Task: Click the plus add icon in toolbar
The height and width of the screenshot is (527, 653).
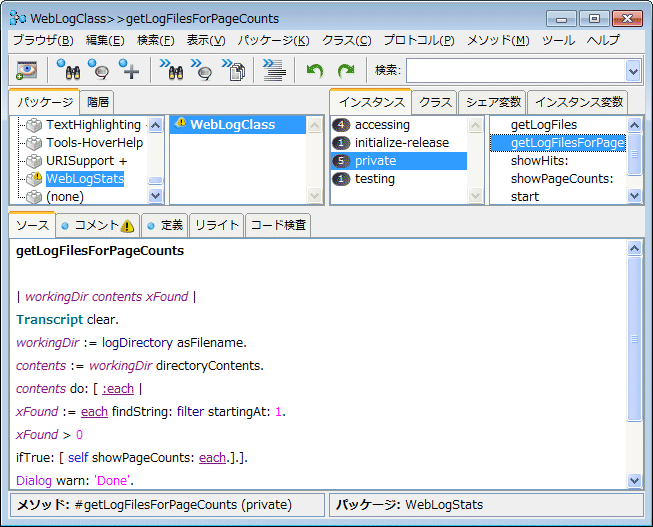Action: (129, 69)
